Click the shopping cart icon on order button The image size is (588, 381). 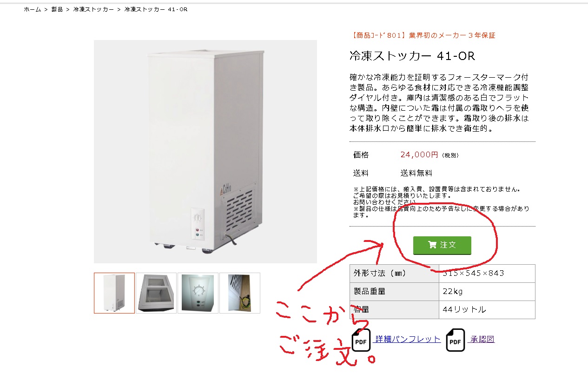[x=432, y=245]
